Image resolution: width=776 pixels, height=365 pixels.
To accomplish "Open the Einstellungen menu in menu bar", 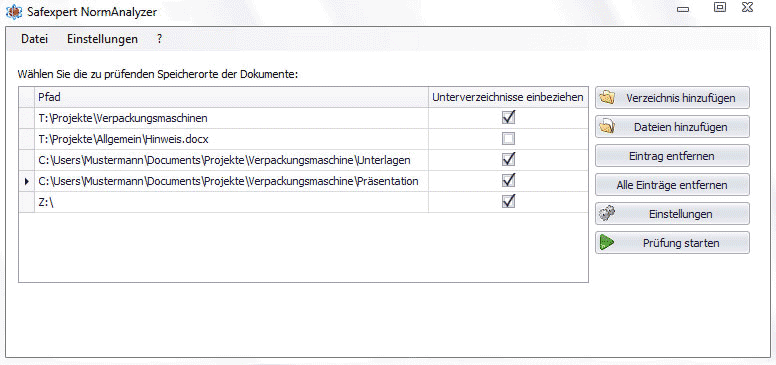I will coord(102,39).
